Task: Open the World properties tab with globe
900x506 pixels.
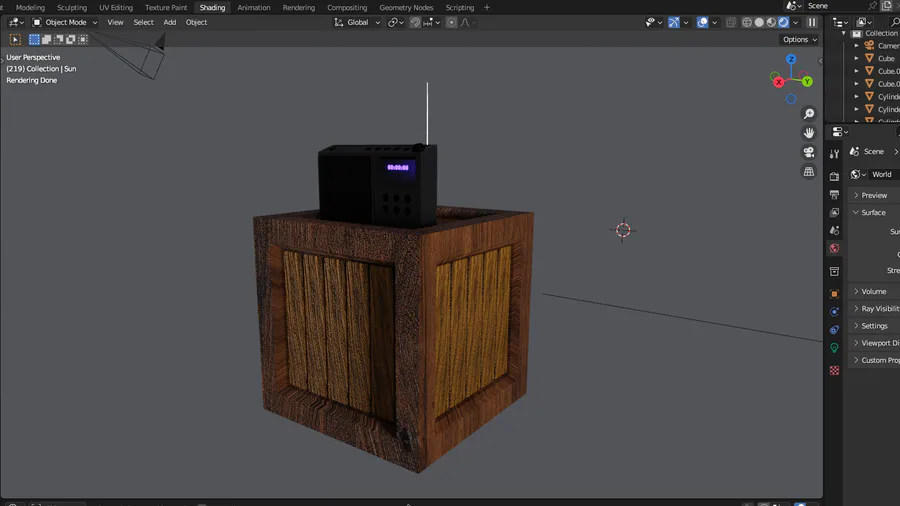Action: coord(835,248)
